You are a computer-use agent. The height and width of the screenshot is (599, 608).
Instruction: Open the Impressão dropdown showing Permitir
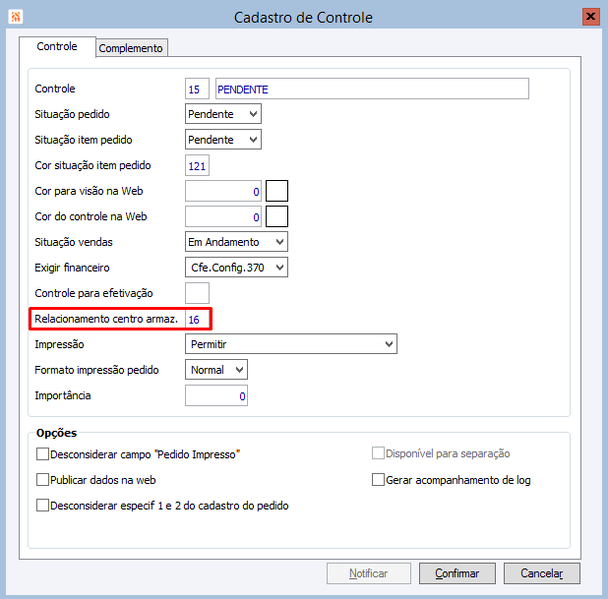(291, 344)
